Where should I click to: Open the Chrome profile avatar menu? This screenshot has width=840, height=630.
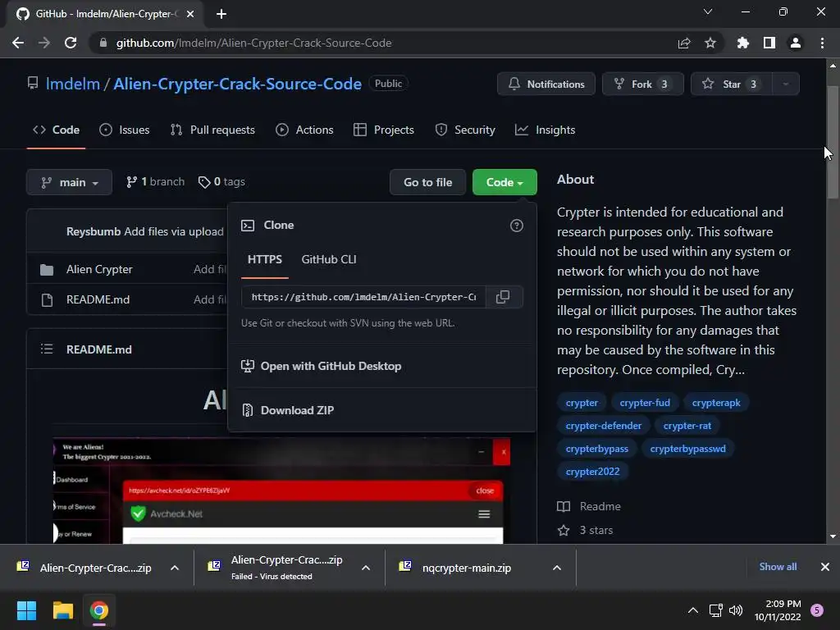click(x=796, y=43)
